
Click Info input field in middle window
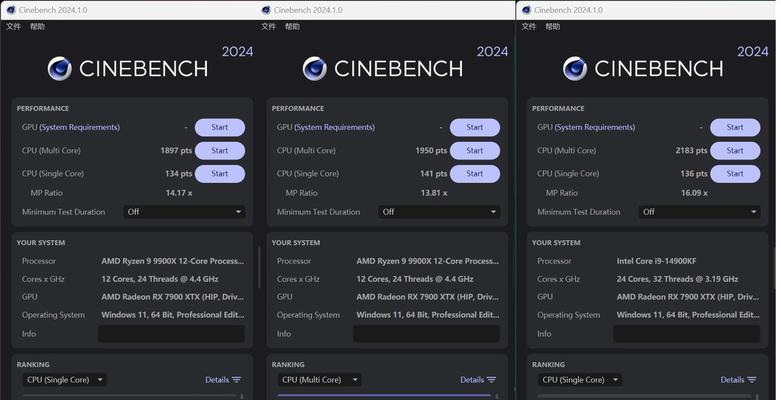[x=426, y=334]
